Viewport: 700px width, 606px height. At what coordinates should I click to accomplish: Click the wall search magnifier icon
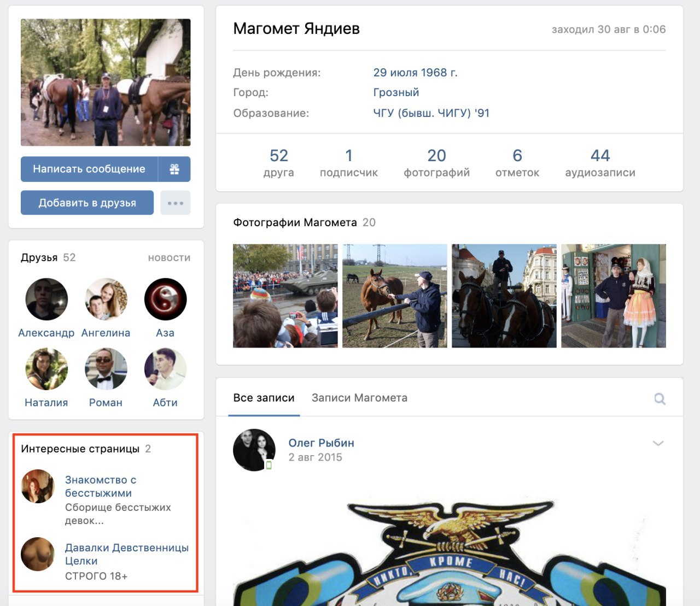[x=660, y=399]
